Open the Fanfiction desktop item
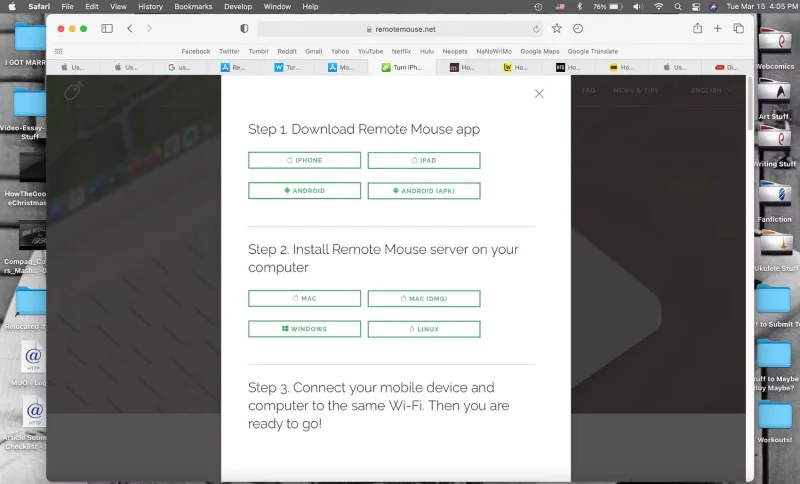Image resolution: width=800 pixels, height=484 pixels. pos(774,201)
